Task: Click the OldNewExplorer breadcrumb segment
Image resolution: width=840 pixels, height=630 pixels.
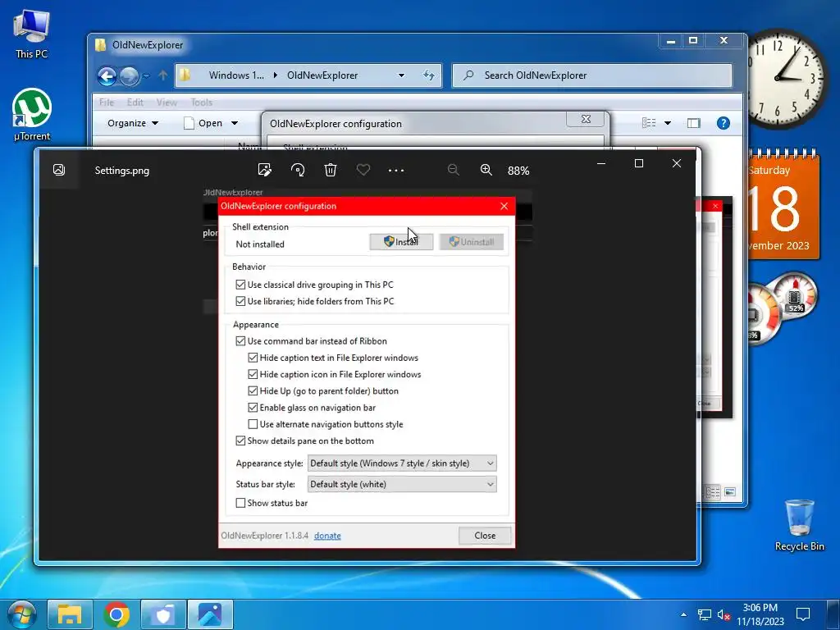Action: pos(322,75)
